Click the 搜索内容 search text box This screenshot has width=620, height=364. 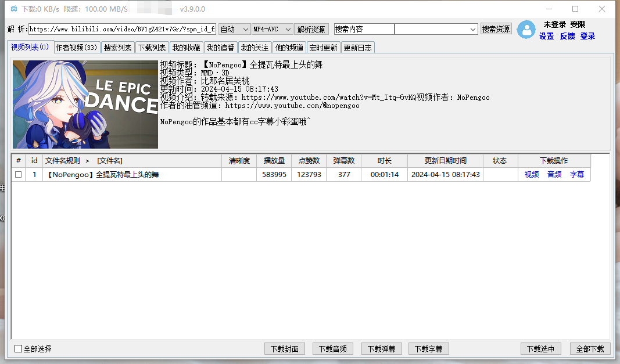click(x=364, y=29)
